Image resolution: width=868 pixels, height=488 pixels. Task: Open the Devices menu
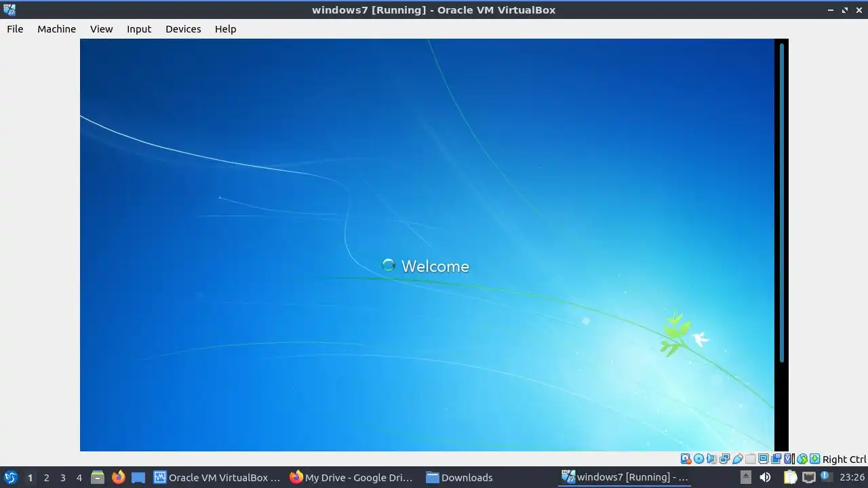tap(183, 29)
